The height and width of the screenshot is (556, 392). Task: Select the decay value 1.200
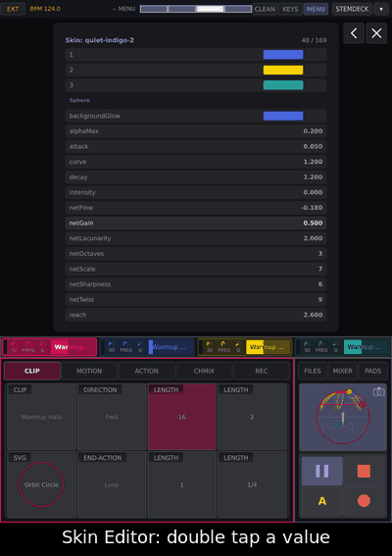click(313, 177)
